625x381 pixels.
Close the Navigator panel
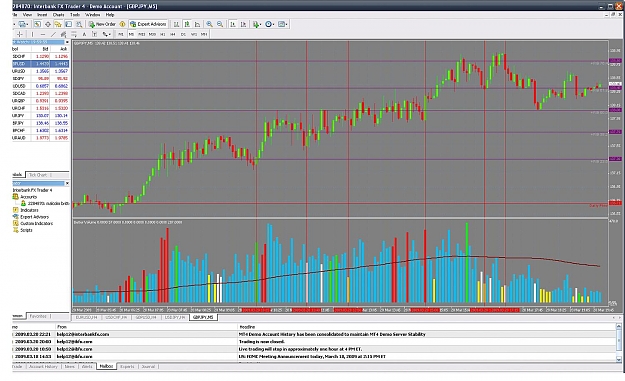tap(67, 183)
